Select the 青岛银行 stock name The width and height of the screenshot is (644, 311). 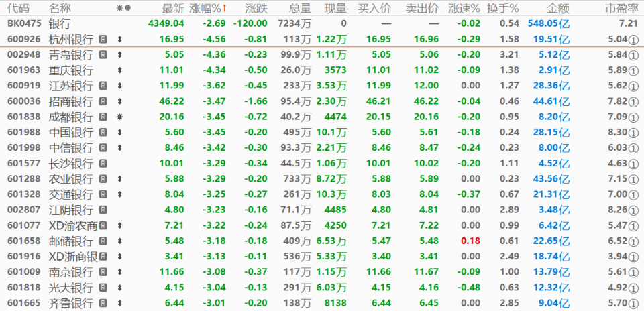(x=70, y=54)
